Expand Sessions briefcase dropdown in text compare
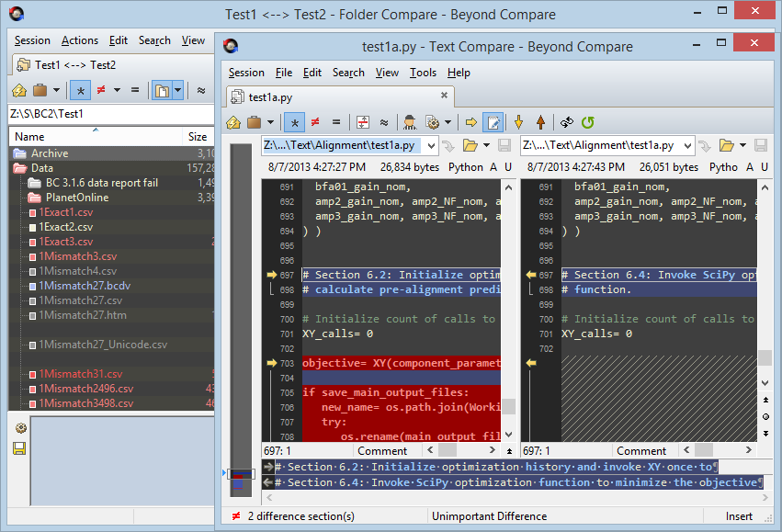782x532 pixels. [270, 121]
